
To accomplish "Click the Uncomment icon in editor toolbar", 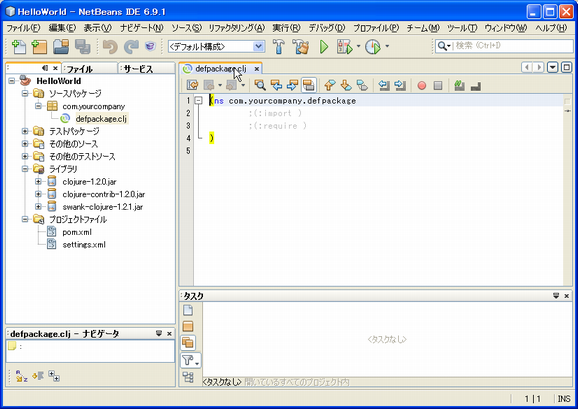I will click(476, 86).
